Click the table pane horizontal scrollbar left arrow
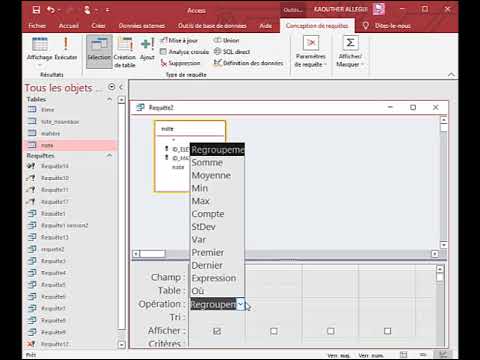This screenshot has width=480, height=360. coord(136,254)
